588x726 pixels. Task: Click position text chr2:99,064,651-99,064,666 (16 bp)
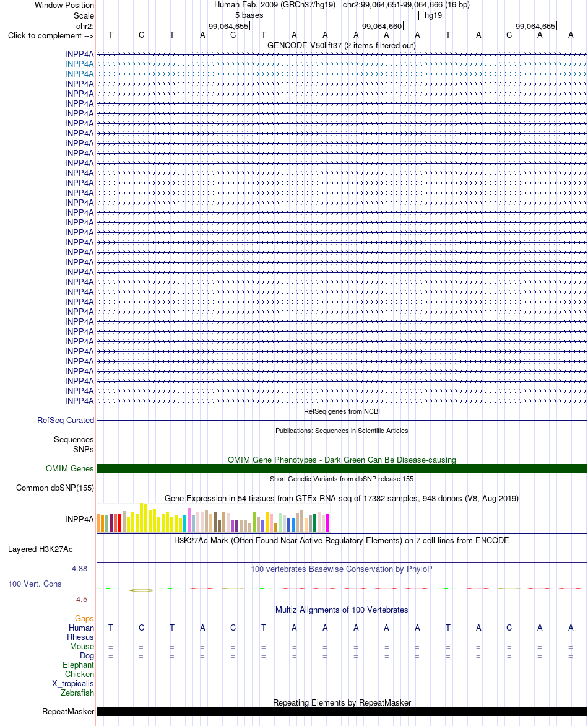[406, 5]
